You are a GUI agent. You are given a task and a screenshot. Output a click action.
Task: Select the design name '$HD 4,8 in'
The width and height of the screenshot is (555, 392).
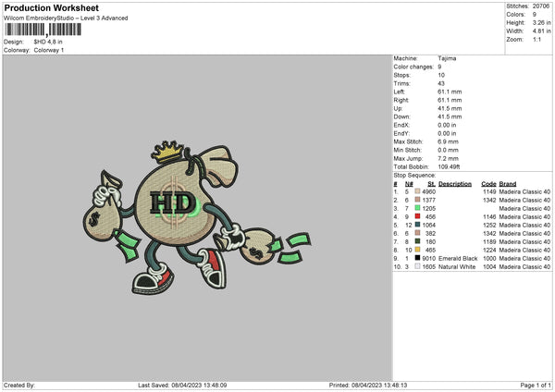[48, 42]
